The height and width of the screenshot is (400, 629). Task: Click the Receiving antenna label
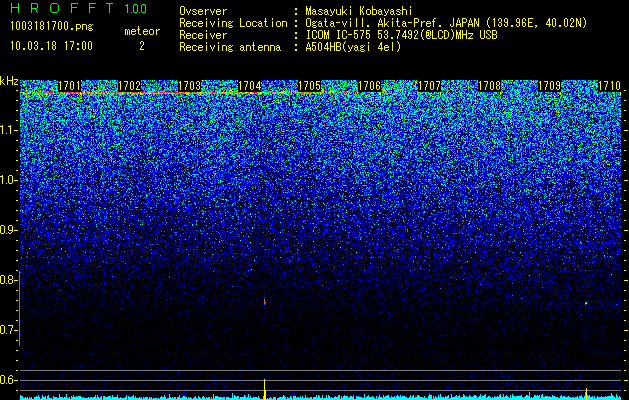point(230,47)
